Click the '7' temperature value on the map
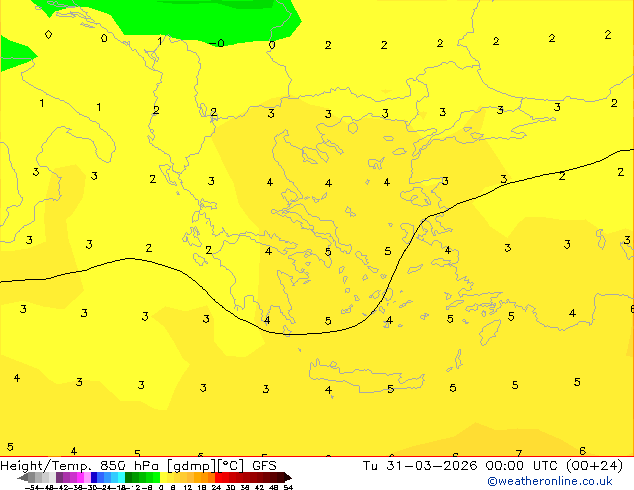The width and height of the screenshot is (634, 490). tap(519, 453)
